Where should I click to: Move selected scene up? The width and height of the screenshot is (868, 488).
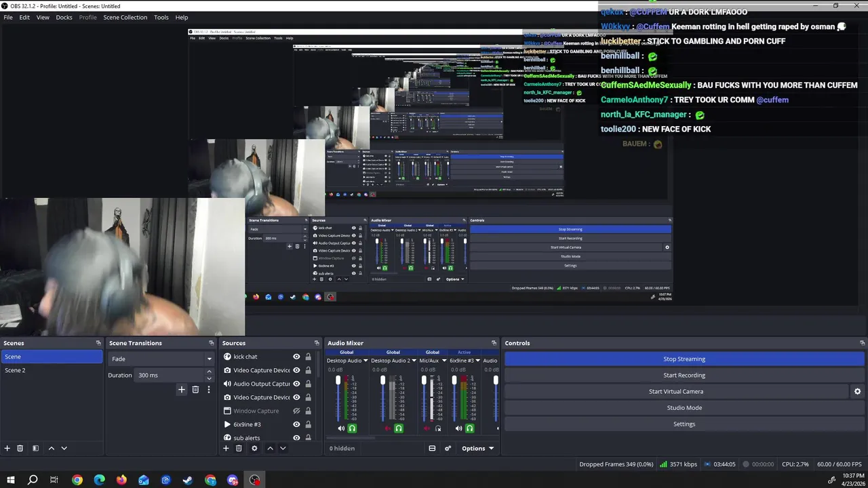51,448
